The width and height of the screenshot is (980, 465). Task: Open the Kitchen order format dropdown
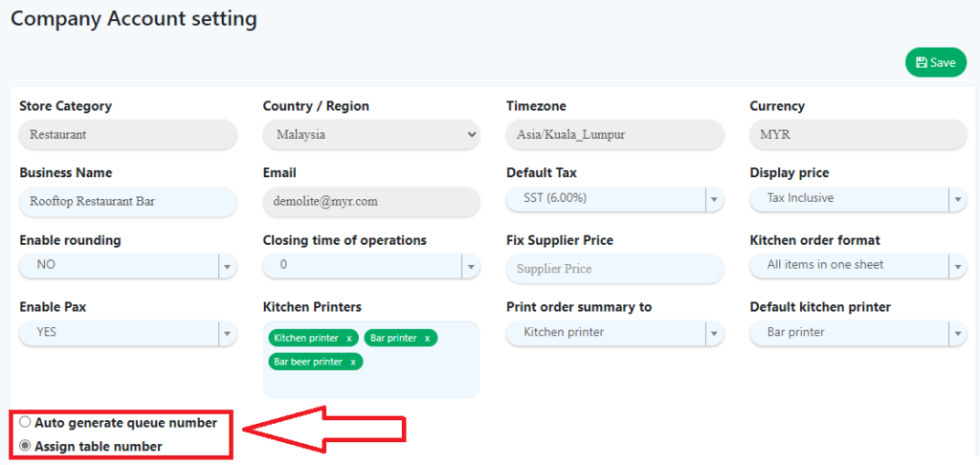[956, 266]
